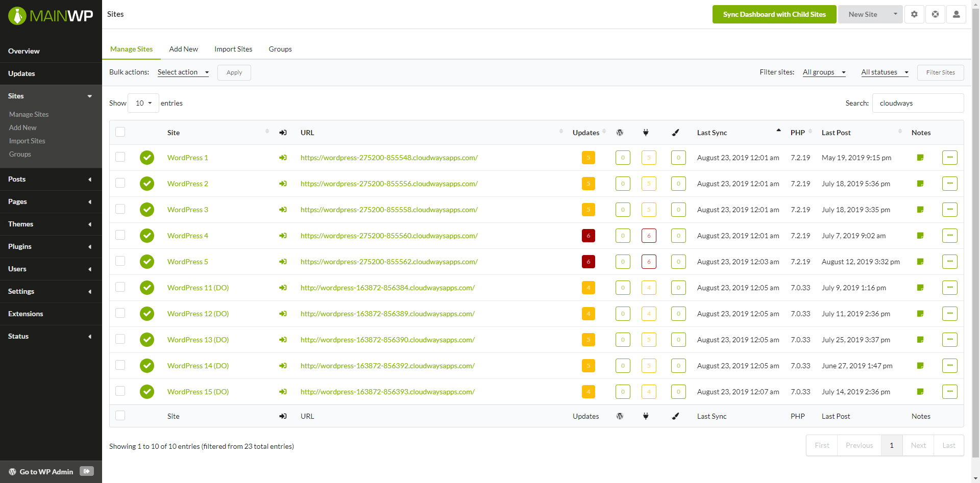This screenshot has width=980, height=483.
Task: Click the Go to WP Admin exit icon
Action: click(87, 471)
